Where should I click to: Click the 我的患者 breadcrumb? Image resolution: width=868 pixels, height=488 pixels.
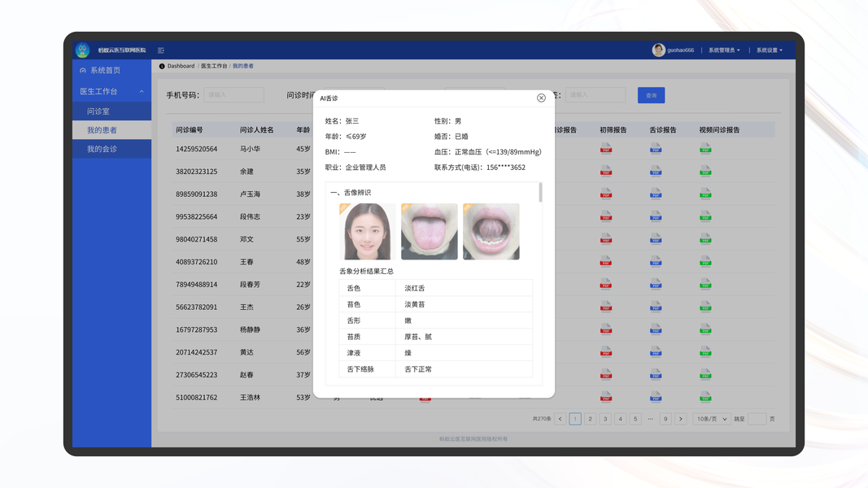pyautogui.click(x=243, y=66)
